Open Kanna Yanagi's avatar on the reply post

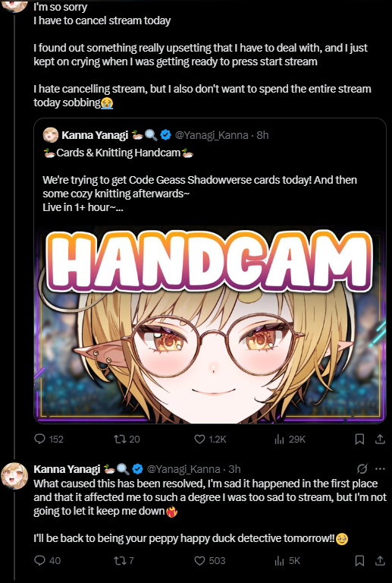pos(14,475)
